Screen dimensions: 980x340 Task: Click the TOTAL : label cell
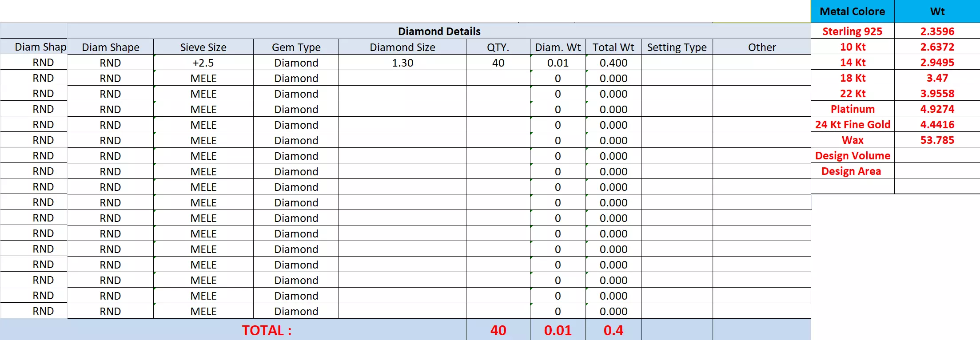click(267, 330)
